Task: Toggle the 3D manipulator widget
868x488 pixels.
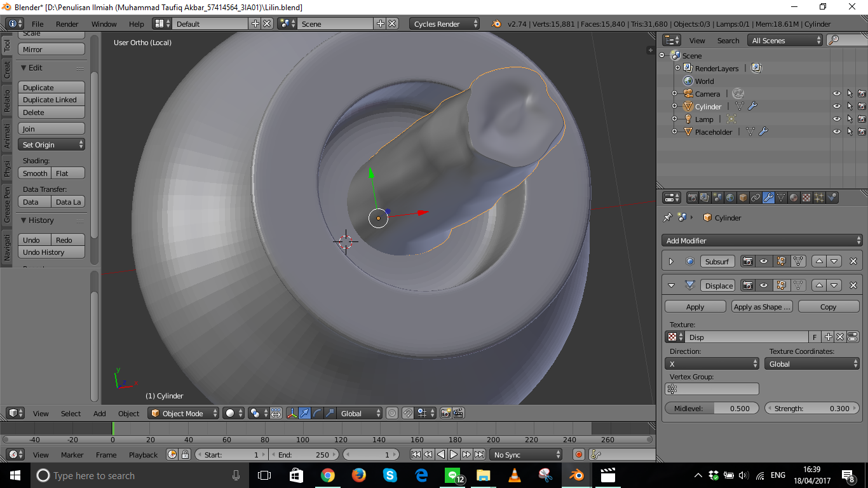Action: (292, 413)
